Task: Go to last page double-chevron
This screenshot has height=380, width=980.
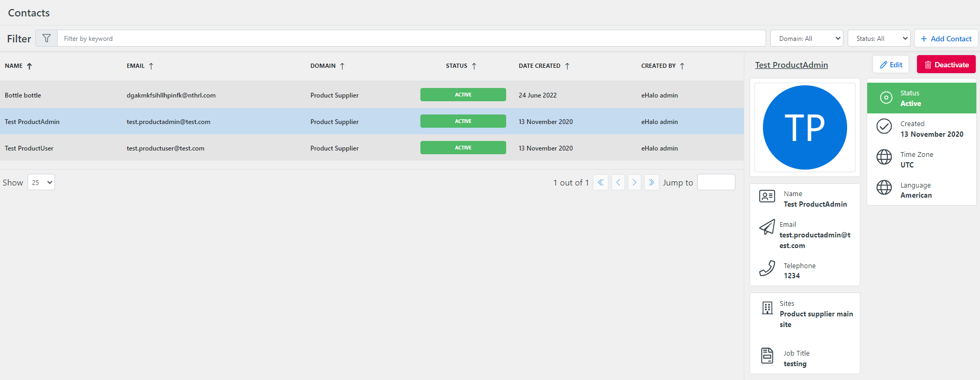Action: pos(652,182)
